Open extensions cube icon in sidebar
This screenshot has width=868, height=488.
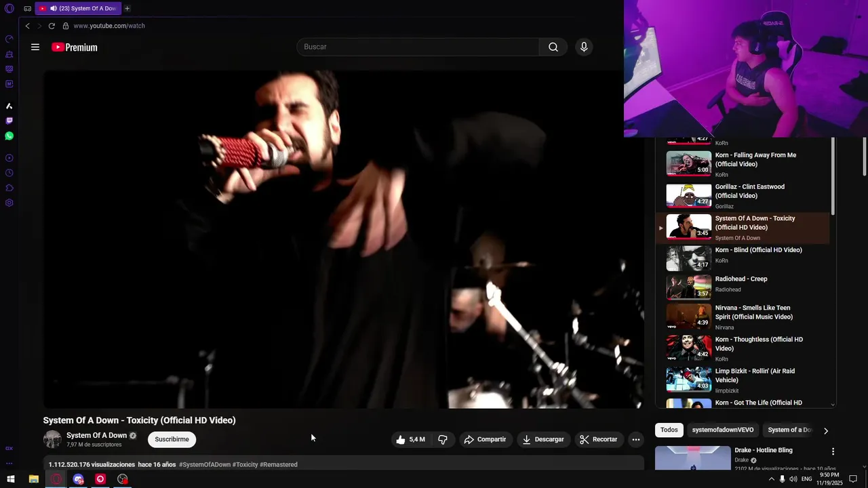click(9, 188)
